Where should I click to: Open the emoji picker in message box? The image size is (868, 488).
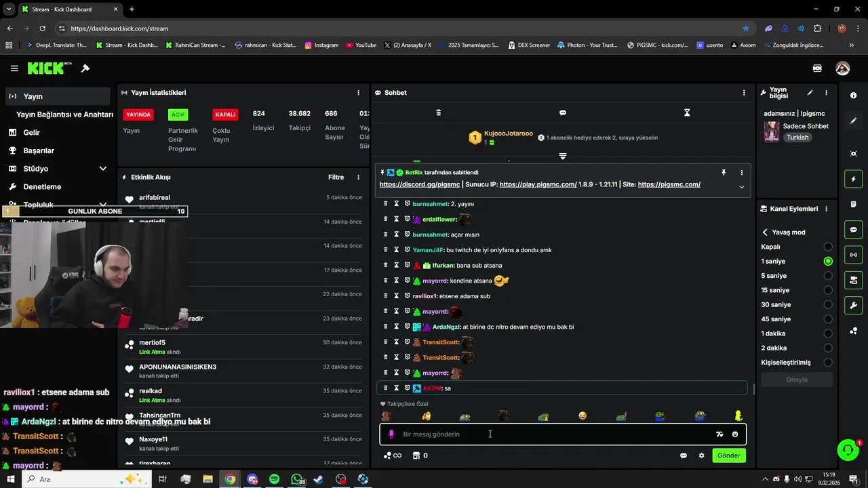pyautogui.click(x=735, y=434)
